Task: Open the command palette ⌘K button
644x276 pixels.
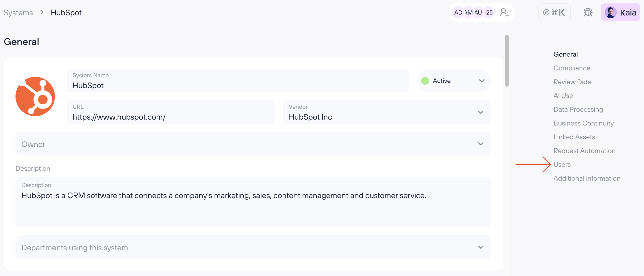Action: [554, 12]
